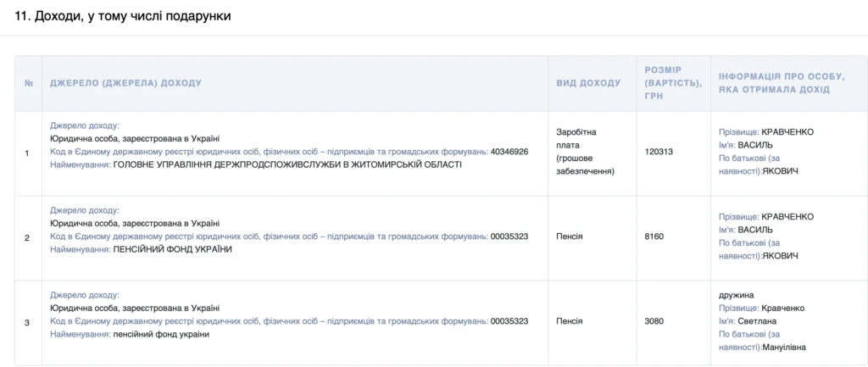The width and height of the screenshot is (868, 367).
Task: Click the "дружина" label in the third row
Action: tap(735, 294)
